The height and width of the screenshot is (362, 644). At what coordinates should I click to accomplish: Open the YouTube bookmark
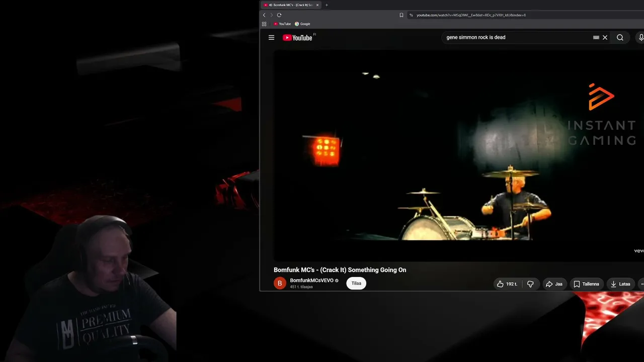coord(282,24)
